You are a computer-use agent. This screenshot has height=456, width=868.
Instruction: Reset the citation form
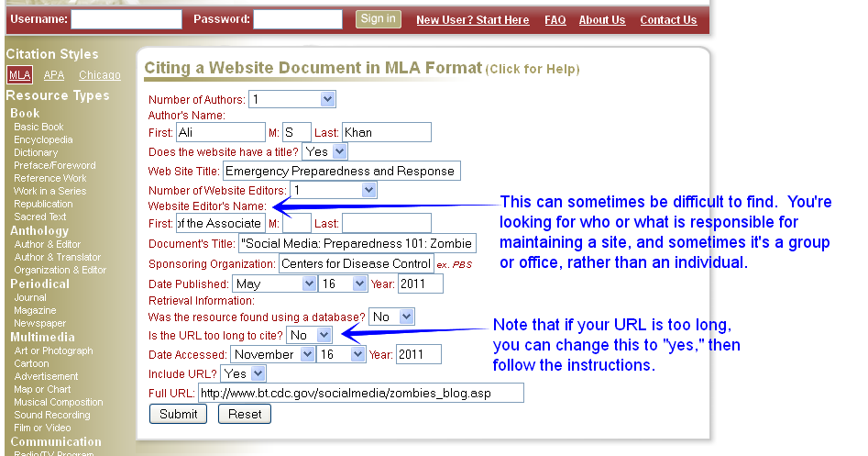(245, 414)
